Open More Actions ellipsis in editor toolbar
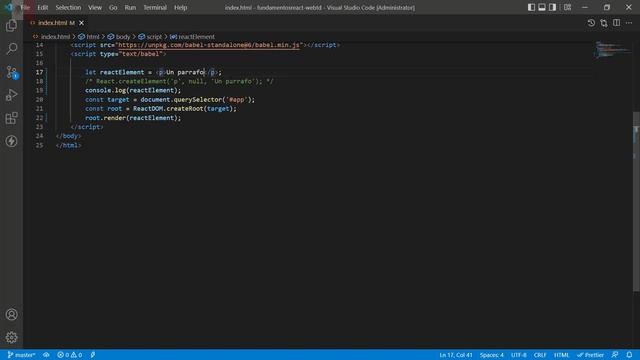640x360 pixels. point(629,23)
